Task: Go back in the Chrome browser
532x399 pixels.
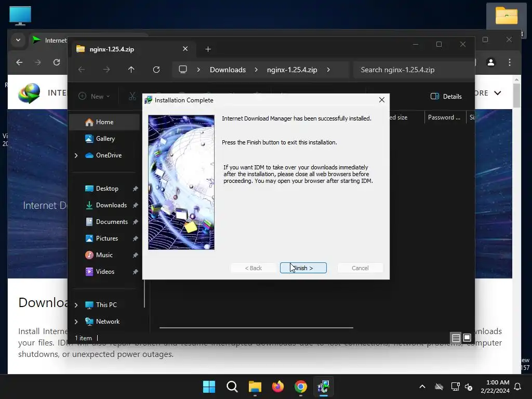Action: [x=19, y=62]
